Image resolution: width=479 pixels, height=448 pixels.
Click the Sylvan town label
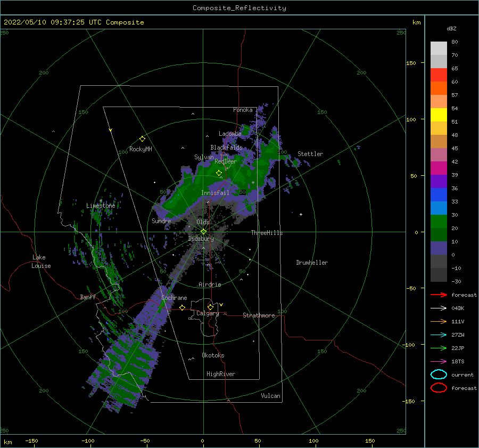click(204, 157)
